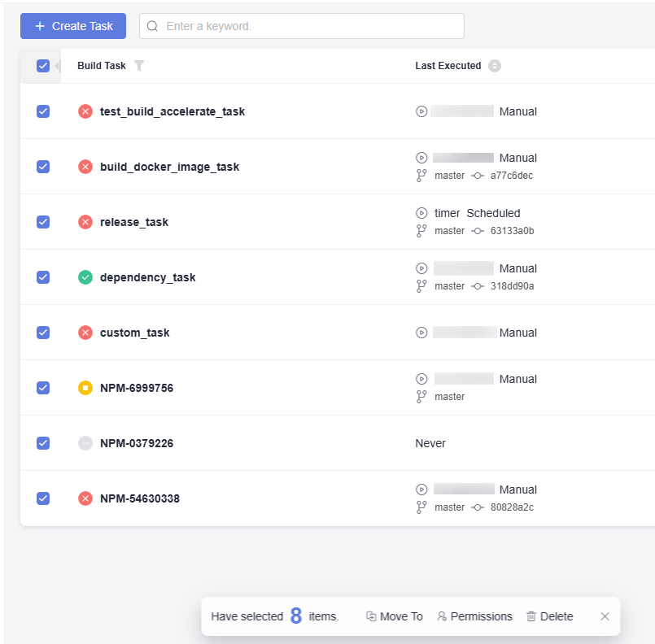The height and width of the screenshot is (644, 655).
Task: Open dependency_task build task
Action: (x=147, y=277)
